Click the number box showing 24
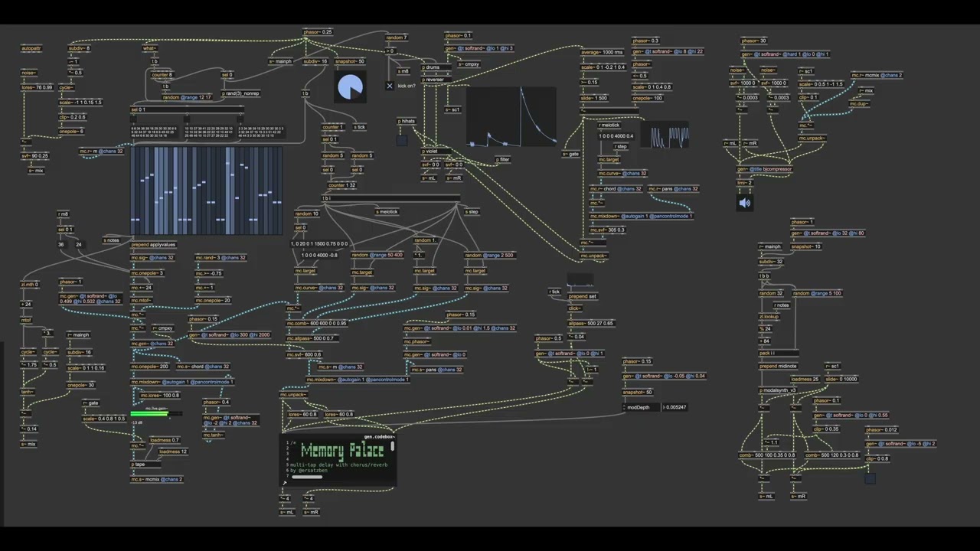Image resolution: width=980 pixels, height=551 pixels. pyautogui.click(x=79, y=245)
